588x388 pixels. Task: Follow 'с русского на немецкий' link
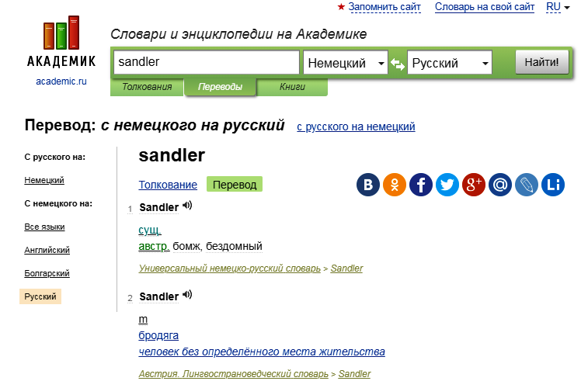[356, 126]
